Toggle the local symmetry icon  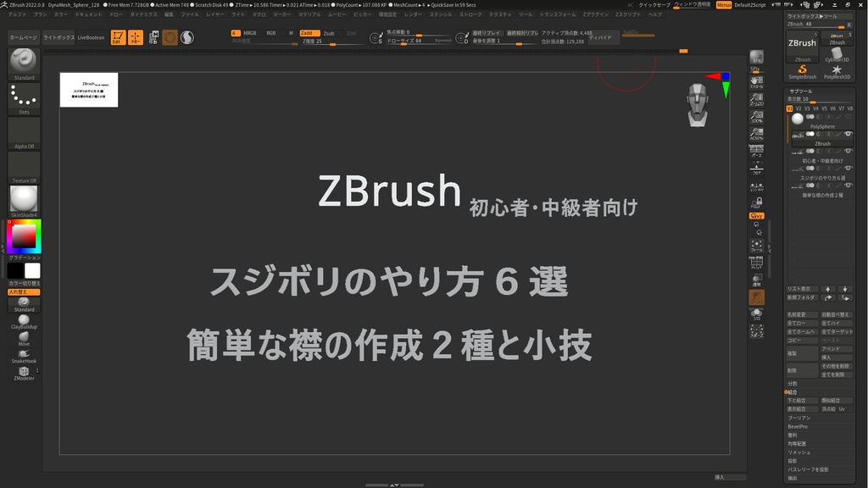pos(756,187)
